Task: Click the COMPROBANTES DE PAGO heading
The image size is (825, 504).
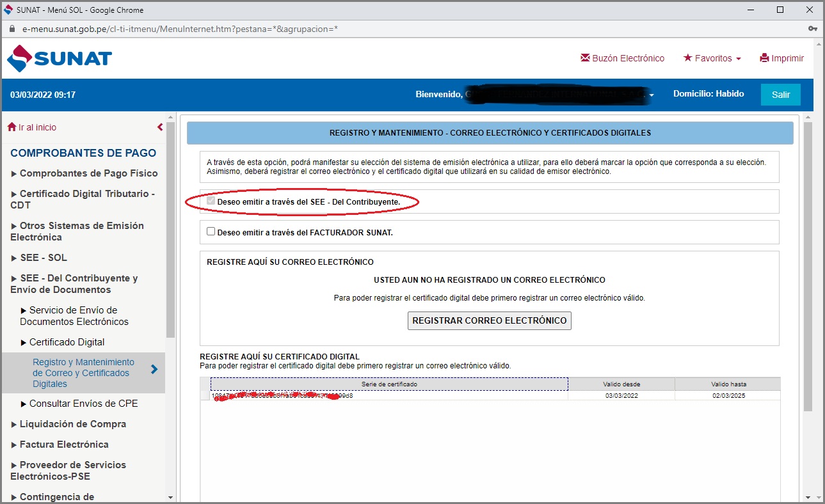Action: (83, 153)
